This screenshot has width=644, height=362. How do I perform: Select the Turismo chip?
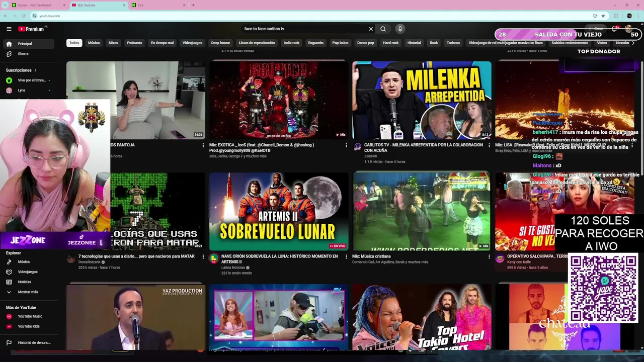[x=453, y=43]
